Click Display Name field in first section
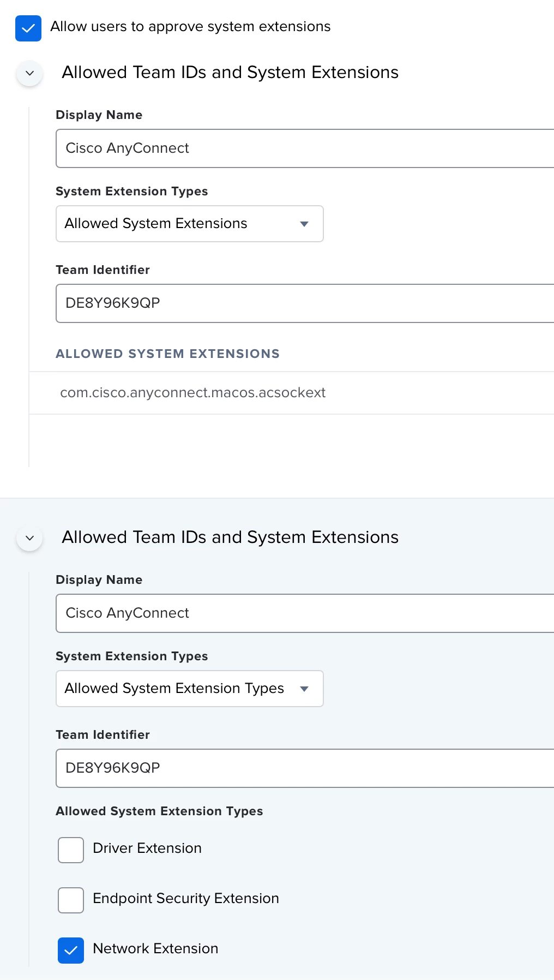Image resolution: width=554 pixels, height=980 pixels. (305, 148)
